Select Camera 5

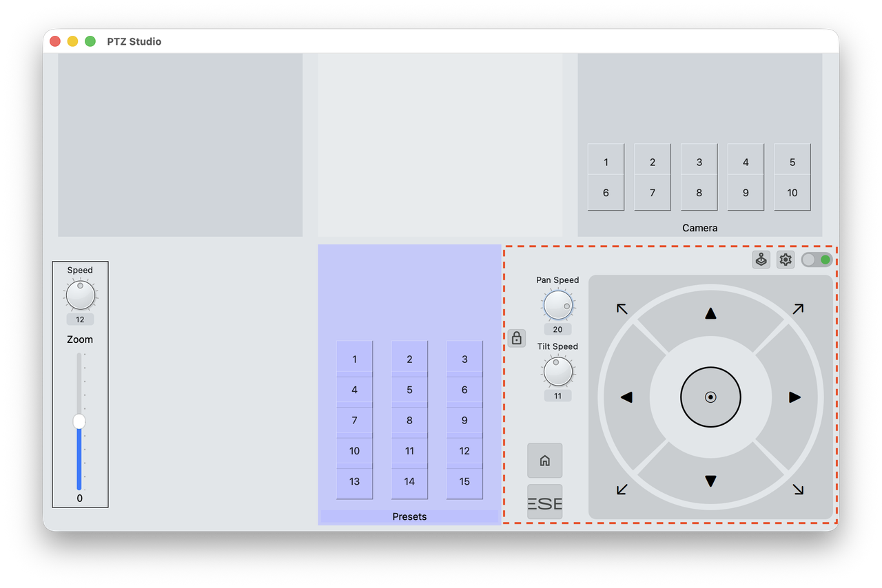792,160
